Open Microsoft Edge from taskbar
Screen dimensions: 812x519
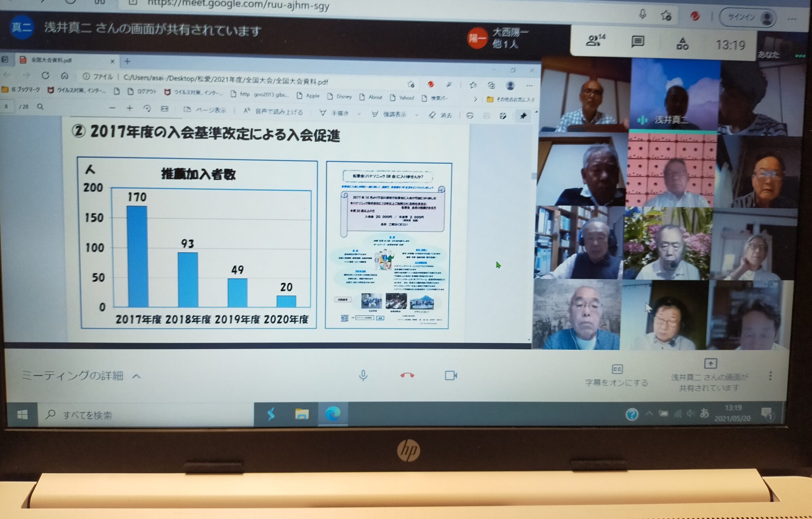(333, 414)
